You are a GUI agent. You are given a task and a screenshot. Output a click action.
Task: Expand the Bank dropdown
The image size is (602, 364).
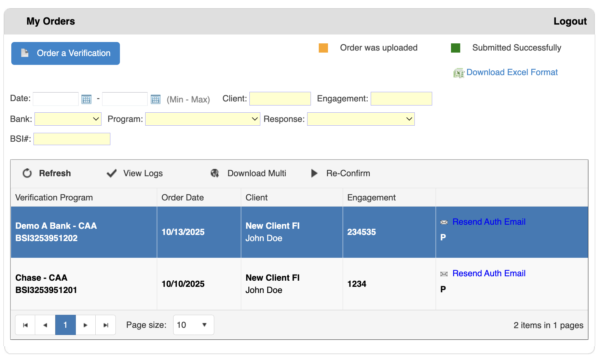pos(68,119)
